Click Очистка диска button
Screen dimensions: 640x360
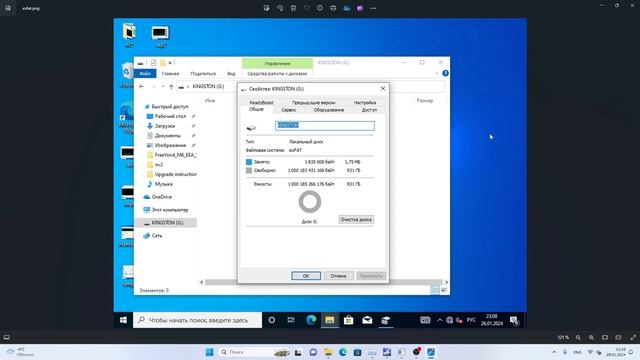pyautogui.click(x=356, y=220)
